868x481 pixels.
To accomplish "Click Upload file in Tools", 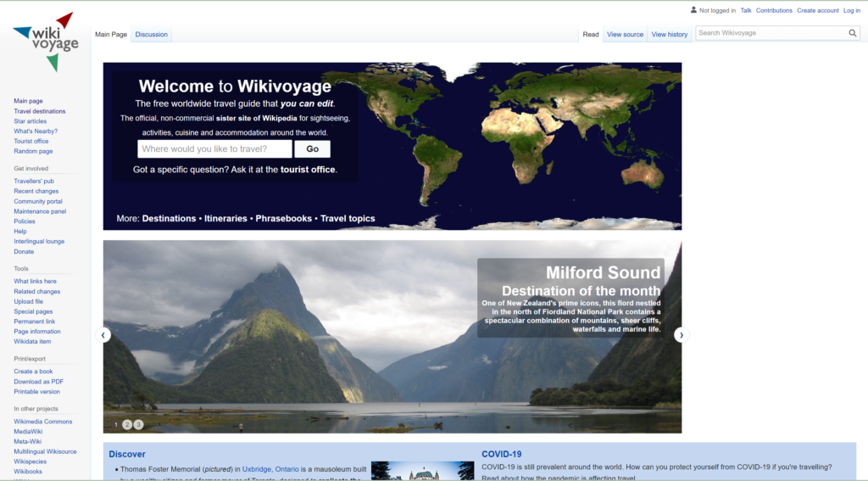I will point(28,301).
